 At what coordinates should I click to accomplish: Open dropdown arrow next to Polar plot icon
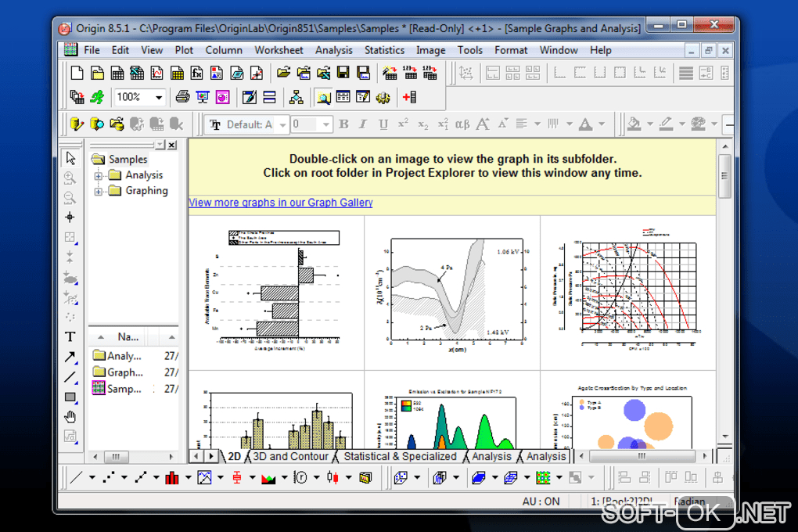(x=316, y=477)
